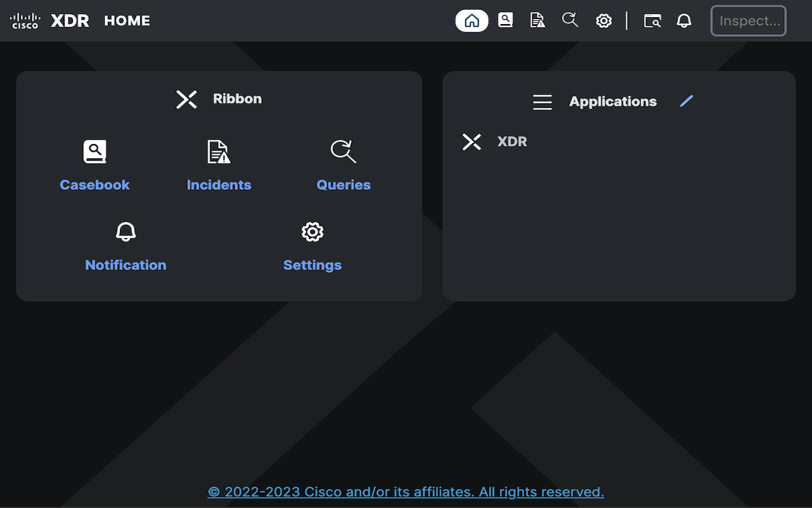The height and width of the screenshot is (508, 812).
Task: Open the Cisco copyright link
Action: click(406, 492)
